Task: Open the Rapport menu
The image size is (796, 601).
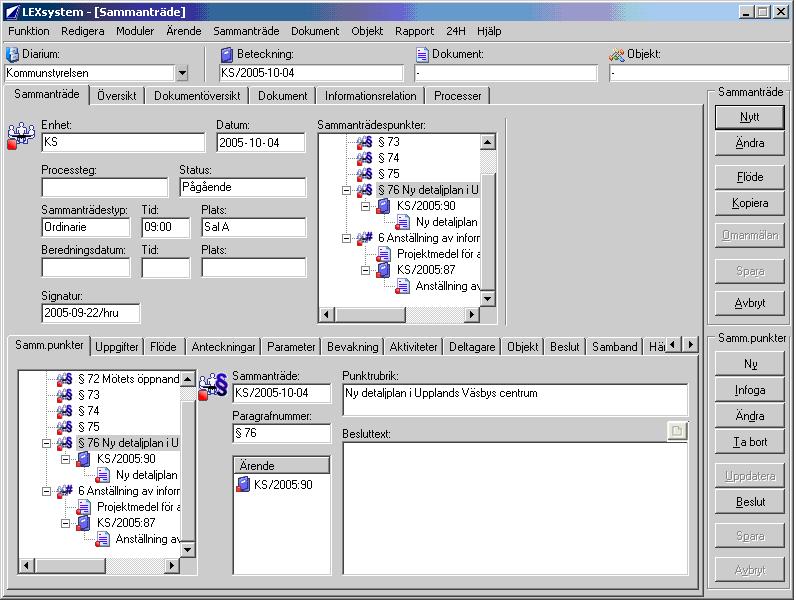Action: click(414, 31)
